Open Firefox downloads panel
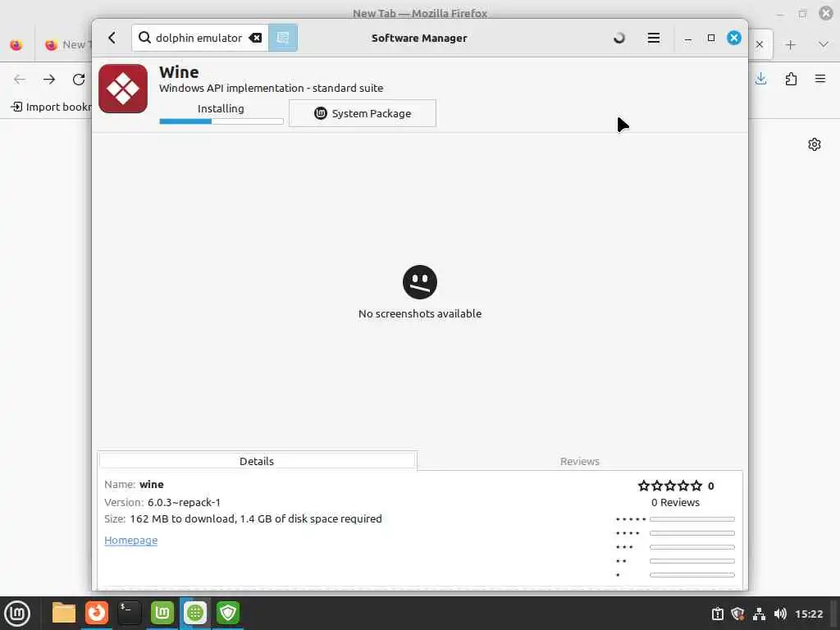 pos(760,80)
